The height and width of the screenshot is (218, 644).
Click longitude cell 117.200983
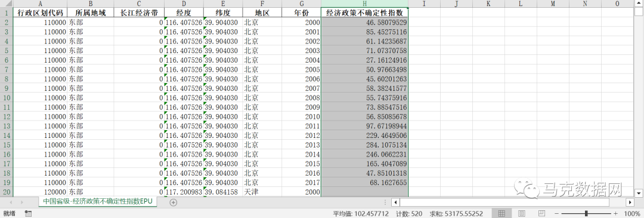184,192
